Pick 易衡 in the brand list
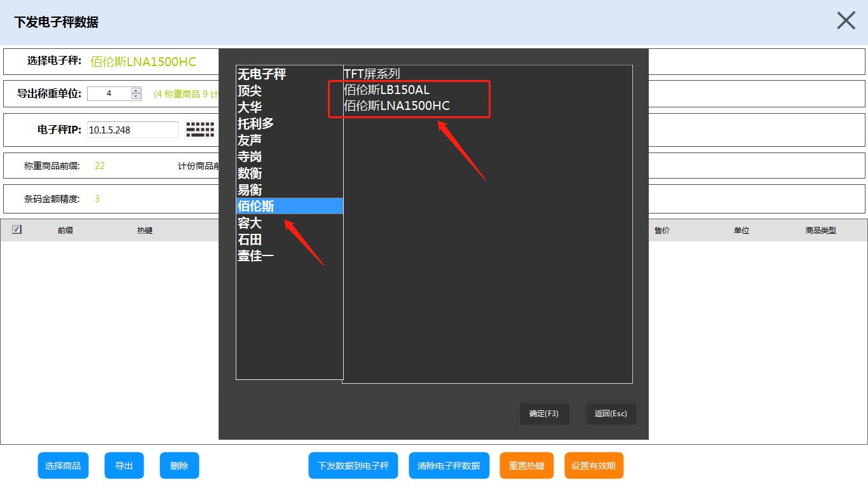Image resolution: width=868 pixels, height=488 pixels. click(289, 190)
